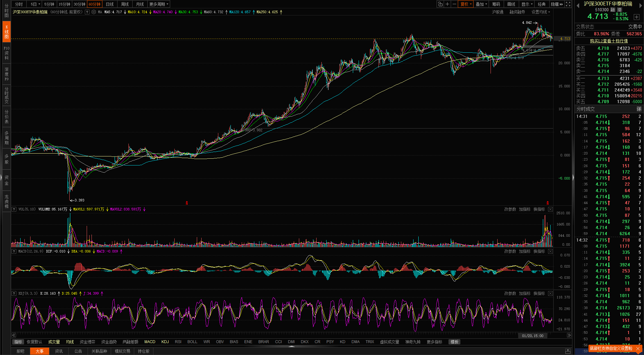Open MA settings gear icon
The width and height of the screenshot is (644, 355).
(94, 12)
